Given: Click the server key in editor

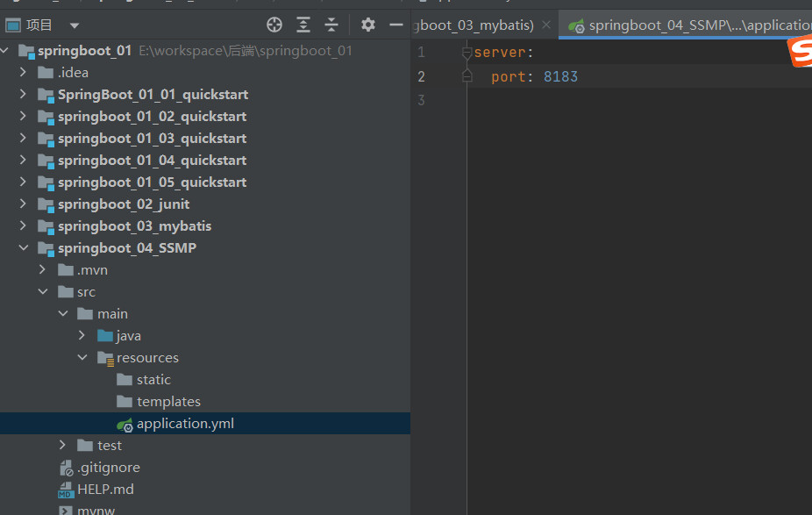Looking at the screenshot, I should click(499, 52).
